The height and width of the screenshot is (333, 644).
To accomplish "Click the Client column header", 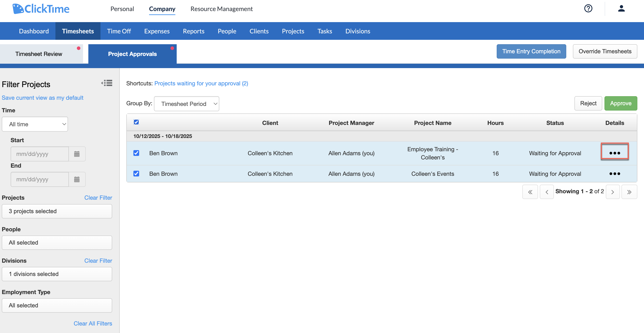I will [270, 123].
